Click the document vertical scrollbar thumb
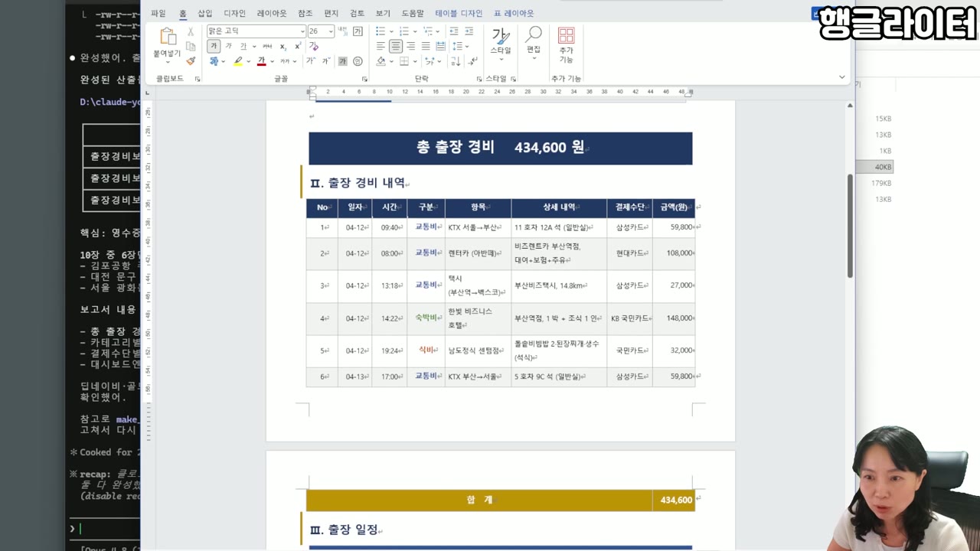Viewport: 980px width, 551px height. 849,226
